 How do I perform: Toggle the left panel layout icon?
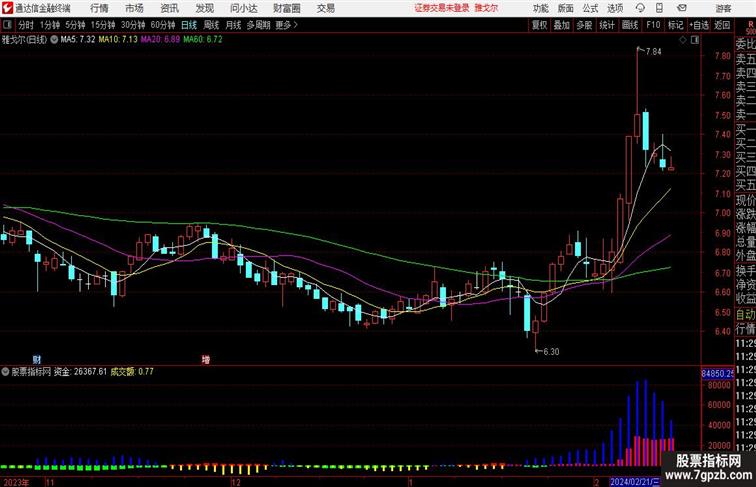pyautogui.click(x=7, y=25)
